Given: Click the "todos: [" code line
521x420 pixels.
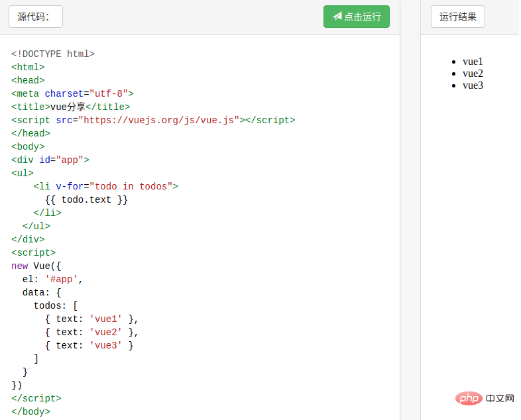Looking at the screenshot, I should (56, 305).
